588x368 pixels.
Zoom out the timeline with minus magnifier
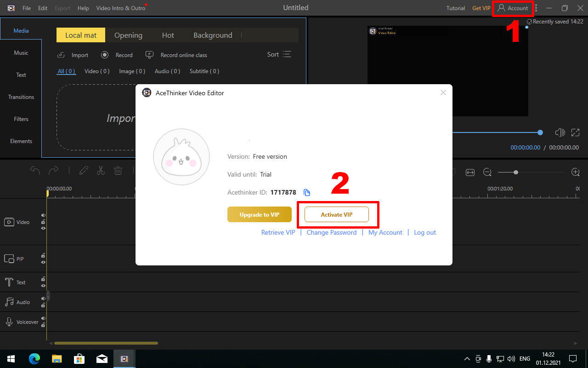click(x=487, y=172)
